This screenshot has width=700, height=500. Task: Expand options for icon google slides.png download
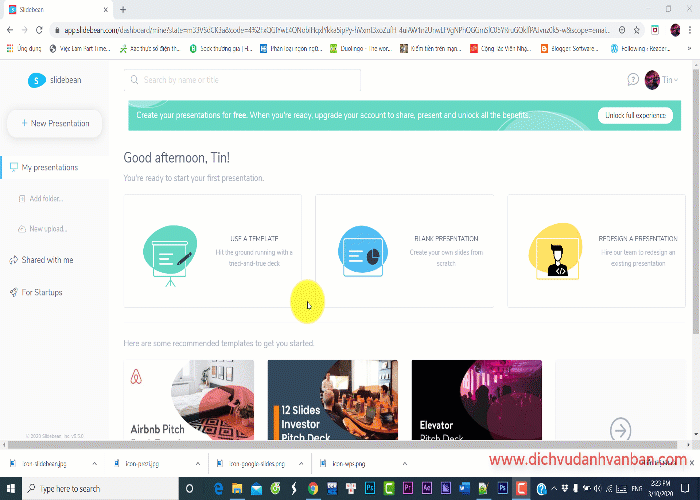pos(301,464)
